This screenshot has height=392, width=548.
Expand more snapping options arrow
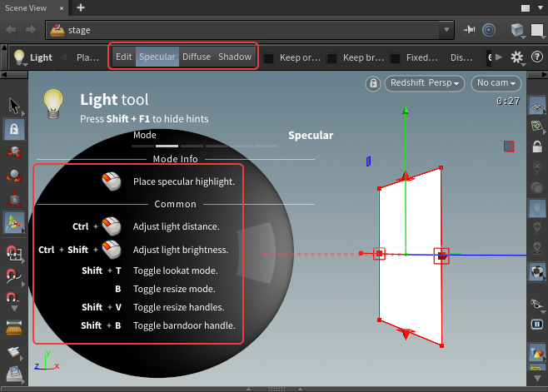(14, 309)
